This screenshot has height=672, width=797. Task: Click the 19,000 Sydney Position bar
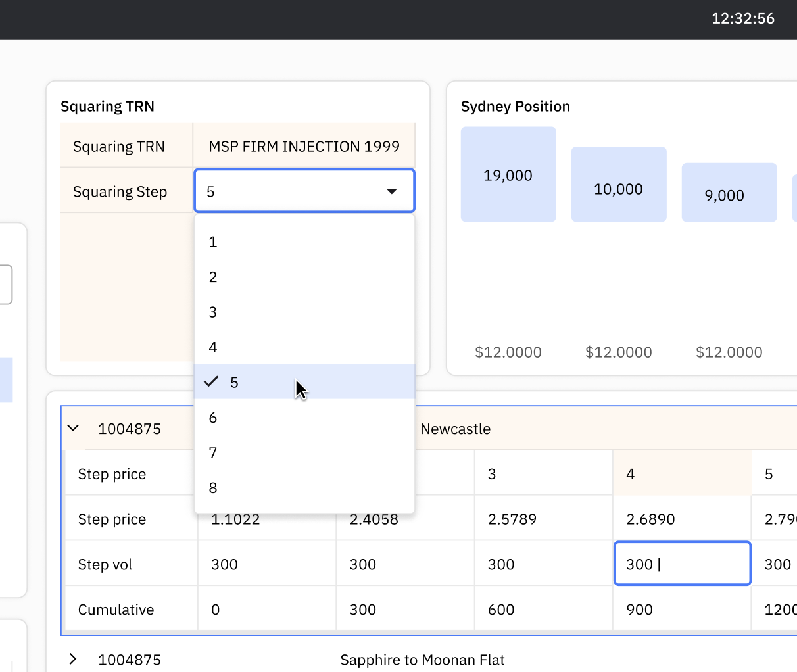pos(508,174)
